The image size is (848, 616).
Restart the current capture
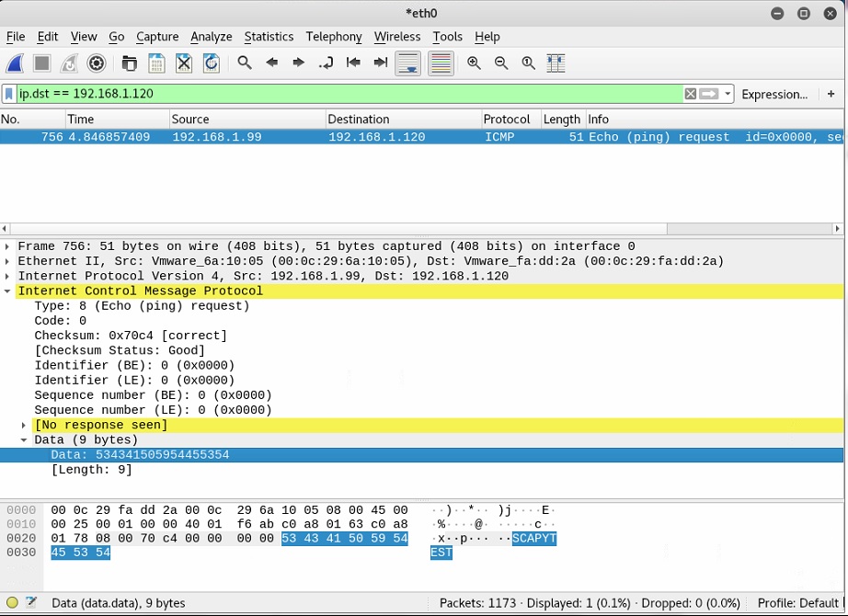[x=67, y=63]
